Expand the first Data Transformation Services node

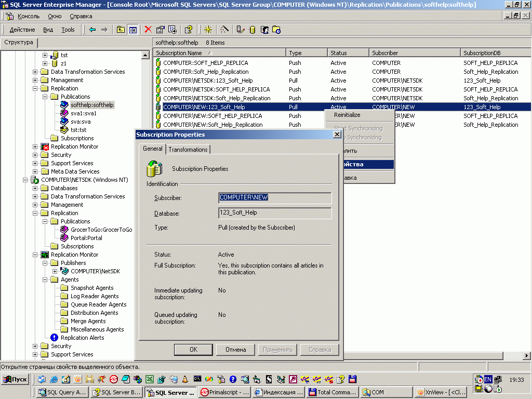click(x=35, y=72)
